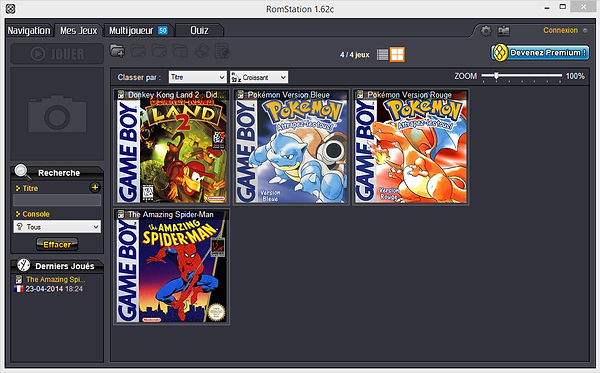Click the right end of ZOOM slider track
The width and height of the screenshot is (600, 373).
tap(560, 75)
